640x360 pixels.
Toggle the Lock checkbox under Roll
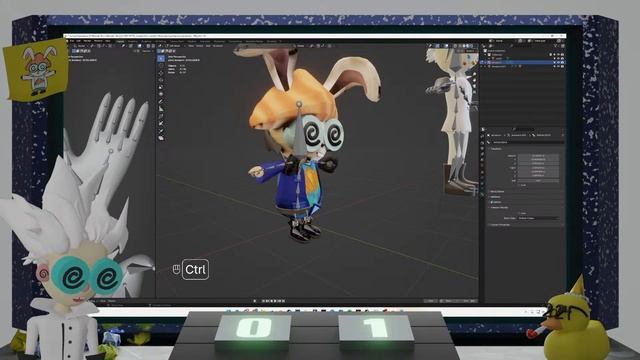(x=518, y=185)
